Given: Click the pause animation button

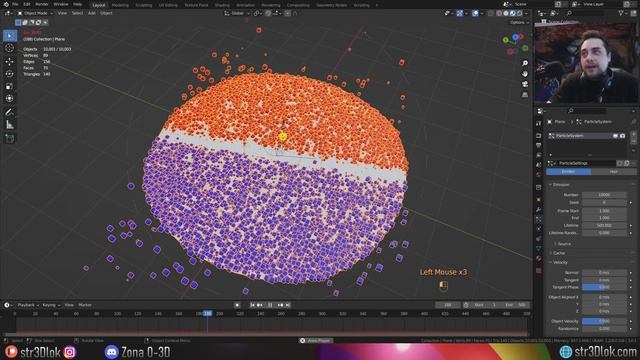Looking at the screenshot, I should tap(270, 305).
